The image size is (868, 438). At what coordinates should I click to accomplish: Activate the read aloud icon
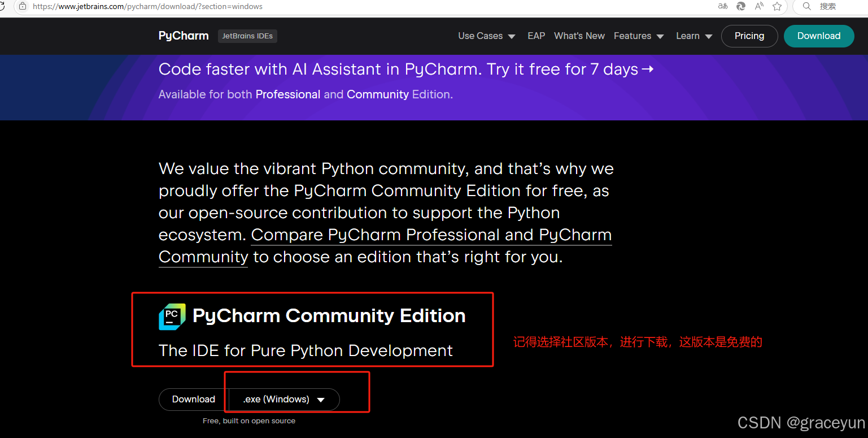pos(759,6)
